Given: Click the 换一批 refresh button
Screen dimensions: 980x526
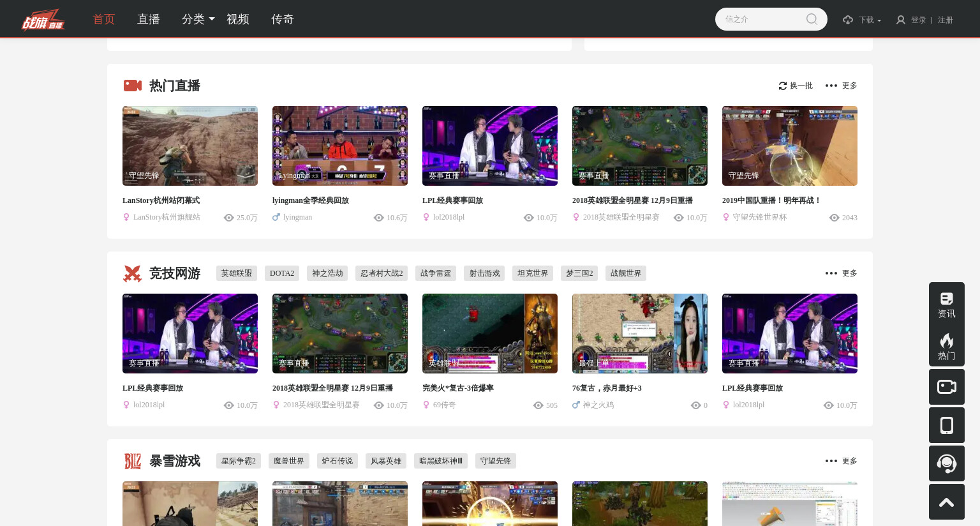Looking at the screenshot, I should [796, 86].
